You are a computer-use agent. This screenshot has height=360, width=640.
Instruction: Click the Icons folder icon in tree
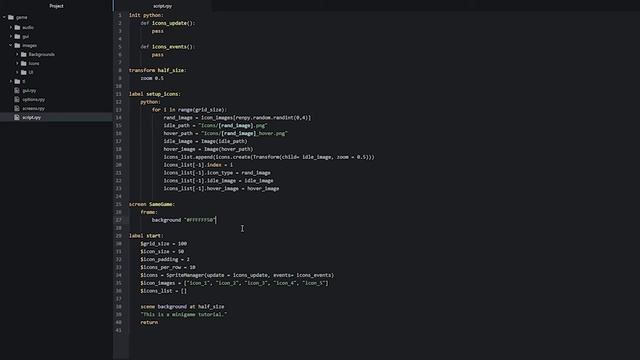[x=24, y=63]
